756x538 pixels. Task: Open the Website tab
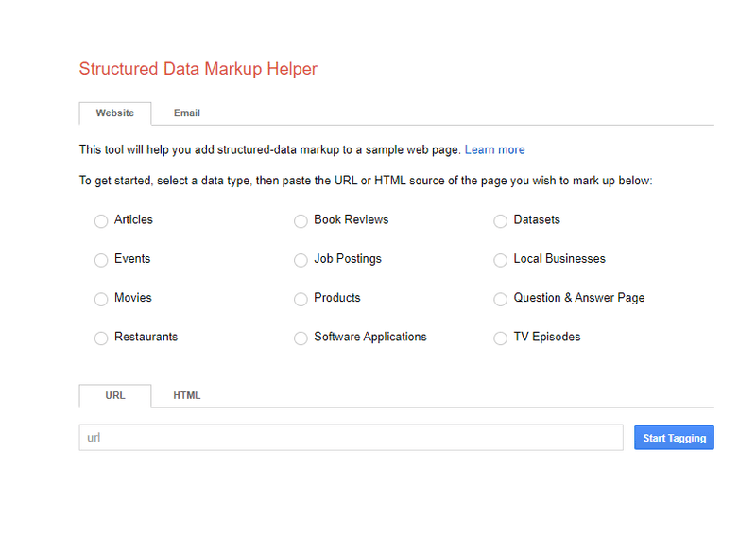[114, 113]
